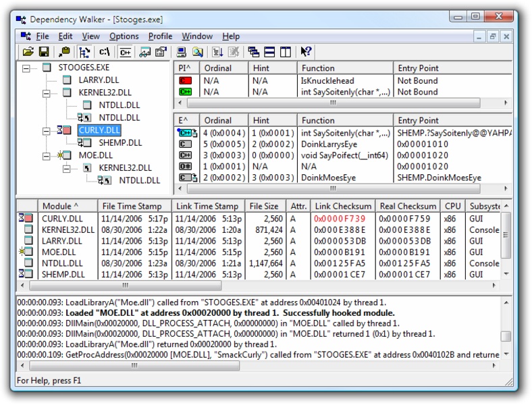Viewport: 532px width, 405px height.
Task: Collapse the STOOGES.EXE root tree node
Action: pos(26,67)
